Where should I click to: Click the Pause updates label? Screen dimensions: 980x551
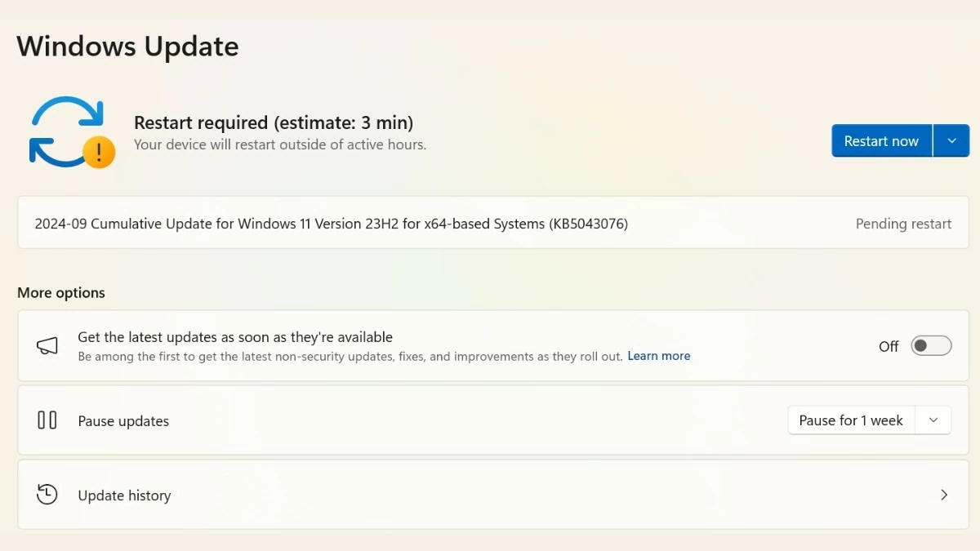pyautogui.click(x=123, y=421)
